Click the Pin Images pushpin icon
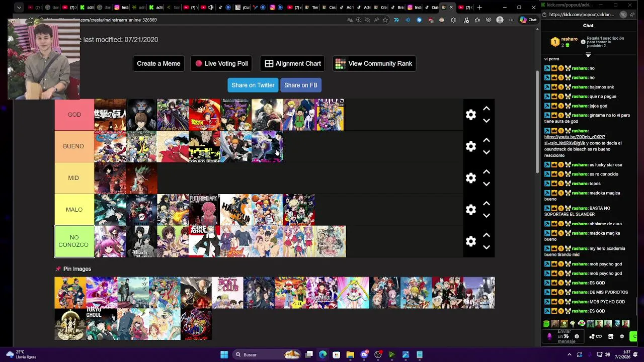 (x=58, y=269)
